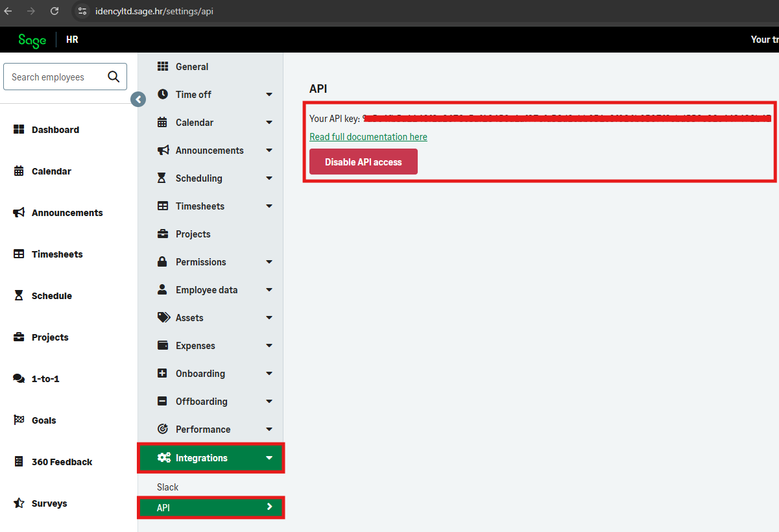The height and width of the screenshot is (532, 779).
Task: Click the Expenses wallet icon
Action: (x=163, y=345)
